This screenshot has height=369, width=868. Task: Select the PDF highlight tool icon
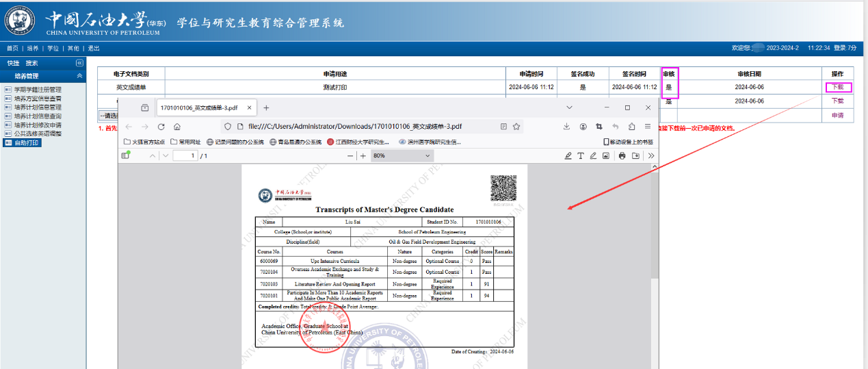[568, 156]
